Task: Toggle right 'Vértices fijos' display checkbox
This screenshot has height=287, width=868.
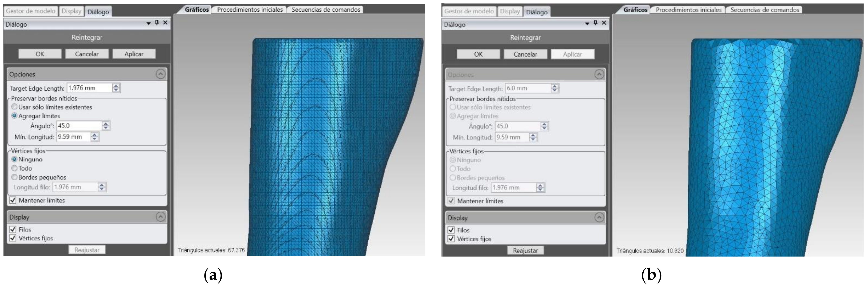Action: (x=451, y=239)
